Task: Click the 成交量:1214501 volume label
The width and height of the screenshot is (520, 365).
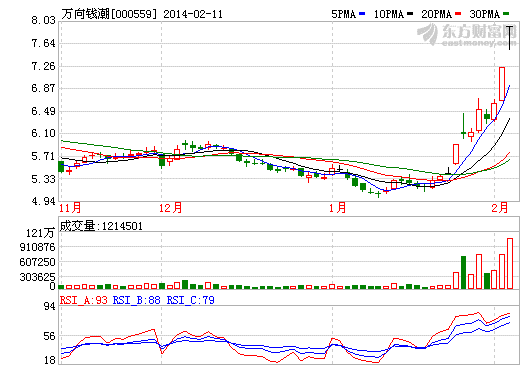Action: [101, 226]
